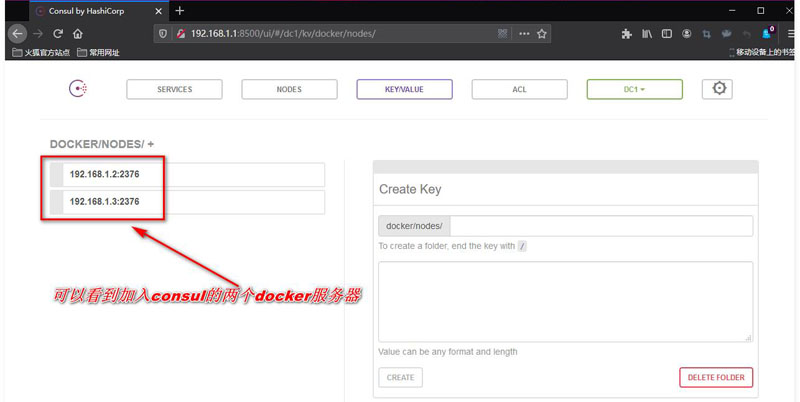Click the docker/nodes/ key prefix label

pyautogui.click(x=414, y=226)
